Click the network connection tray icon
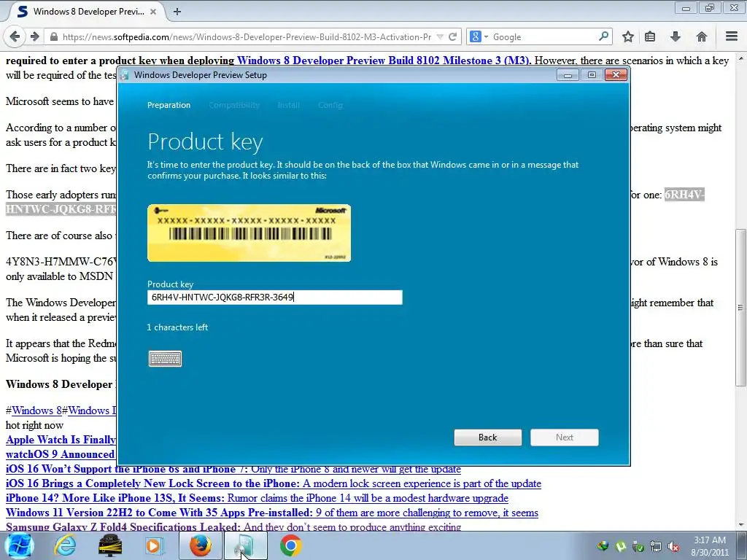Image resolution: width=747 pixels, height=560 pixels. tap(656, 546)
